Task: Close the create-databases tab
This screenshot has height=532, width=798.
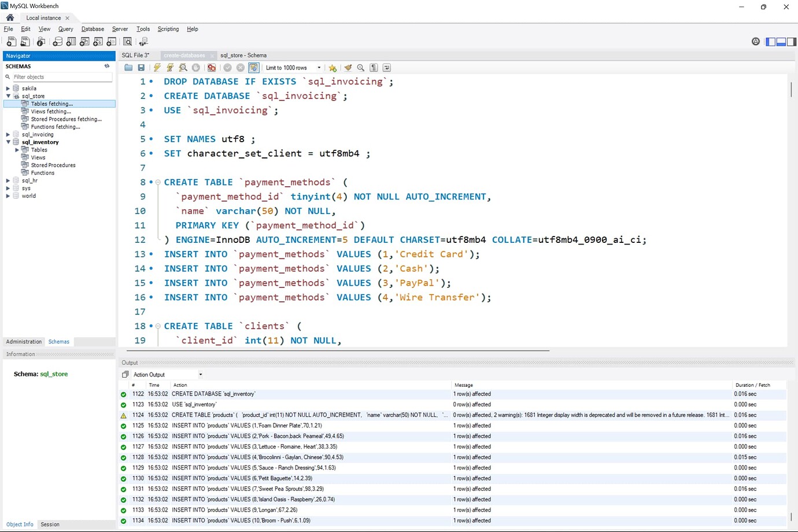Action: click(x=212, y=56)
